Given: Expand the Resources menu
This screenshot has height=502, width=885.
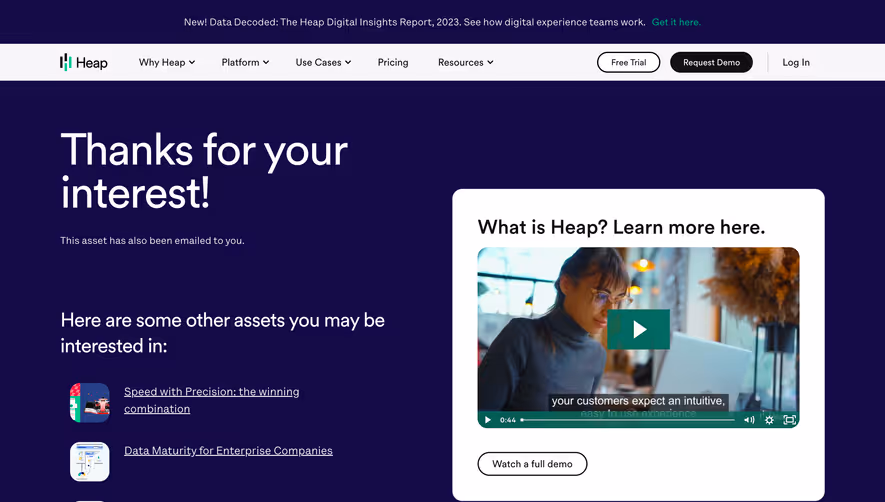Looking at the screenshot, I should coord(466,62).
